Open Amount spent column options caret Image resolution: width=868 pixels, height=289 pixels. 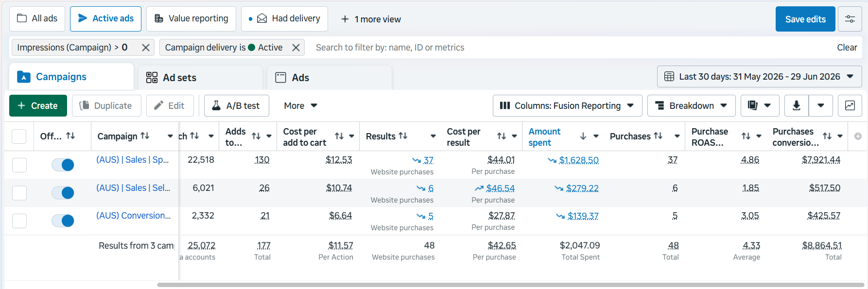point(596,136)
